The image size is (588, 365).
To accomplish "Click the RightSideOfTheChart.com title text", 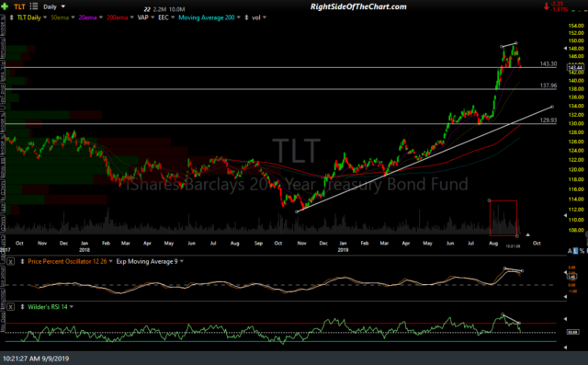I will (x=358, y=6).
